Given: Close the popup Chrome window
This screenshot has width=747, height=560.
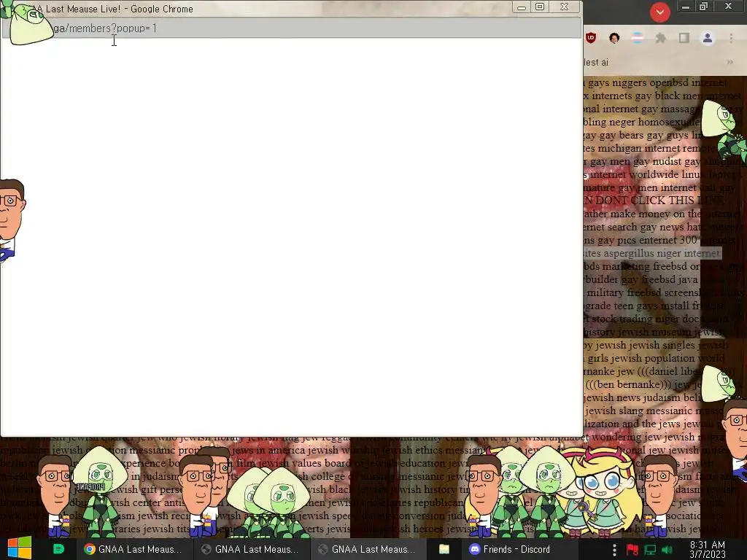Looking at the screenshot, I should pos(565,7).
